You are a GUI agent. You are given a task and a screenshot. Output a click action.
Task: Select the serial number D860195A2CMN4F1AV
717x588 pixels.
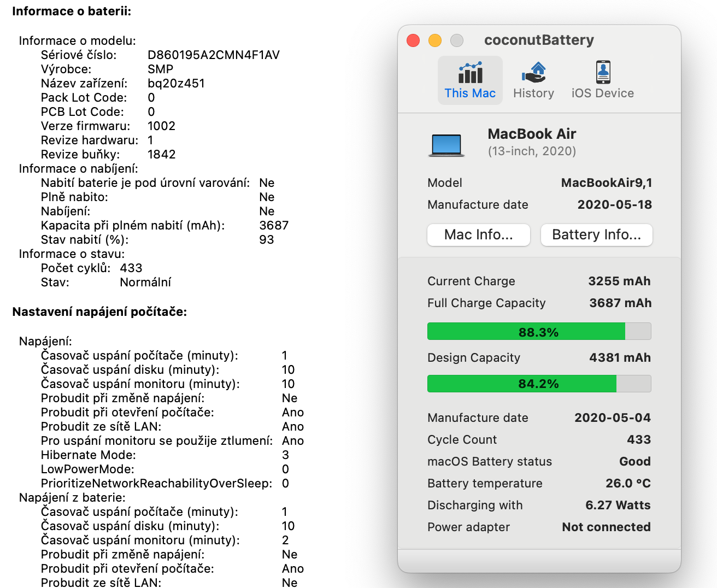(214, 55)
